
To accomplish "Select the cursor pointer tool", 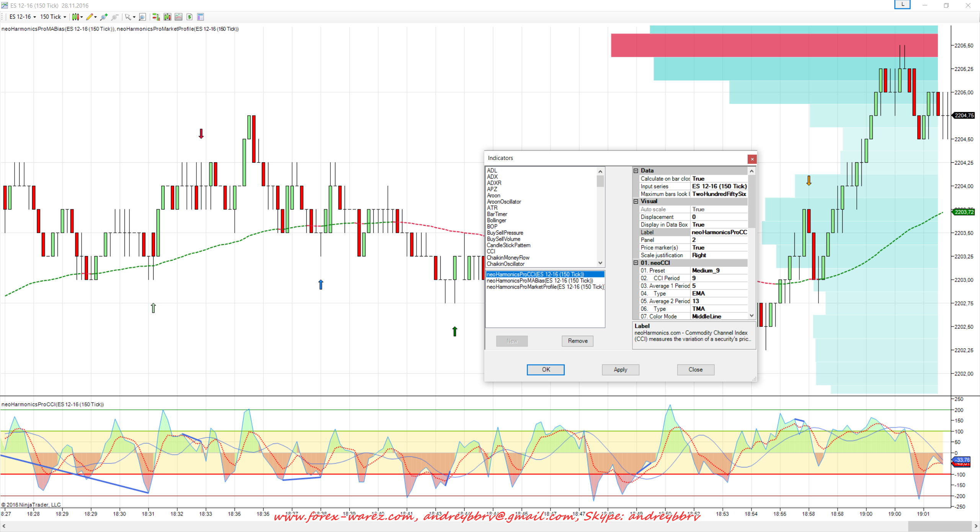I will (x=128, y=17).
